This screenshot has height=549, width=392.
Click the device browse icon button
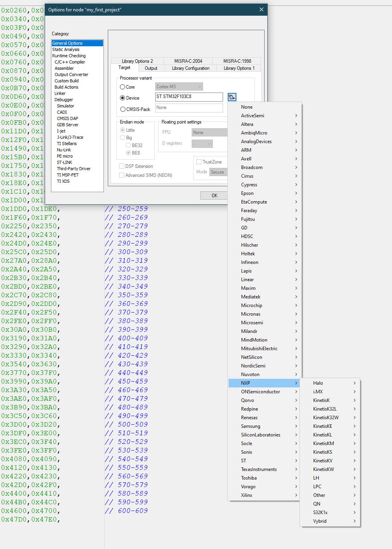coord(232,97)
